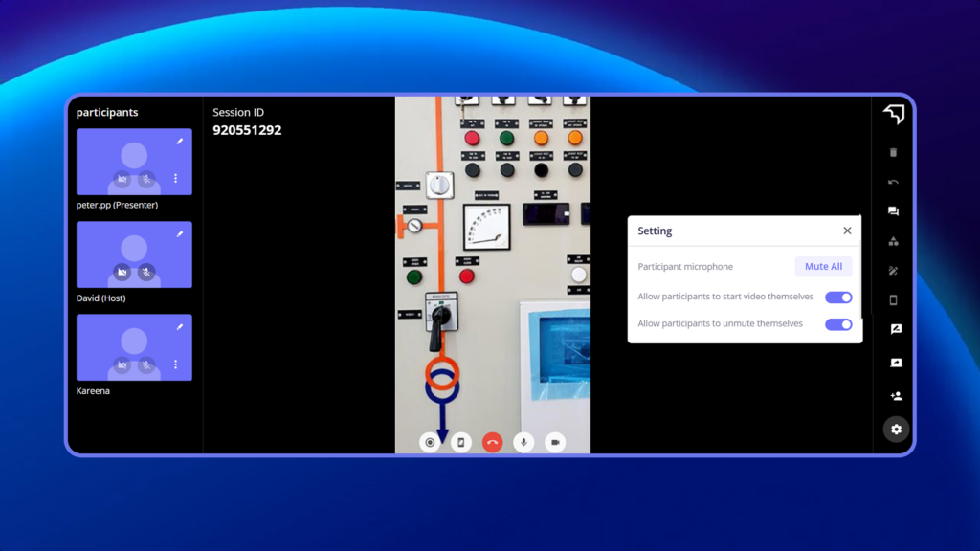This screenshot has width=980, height=551.
Task: Click the phone device icon in right sidebar
Action: tap(893, 299)
